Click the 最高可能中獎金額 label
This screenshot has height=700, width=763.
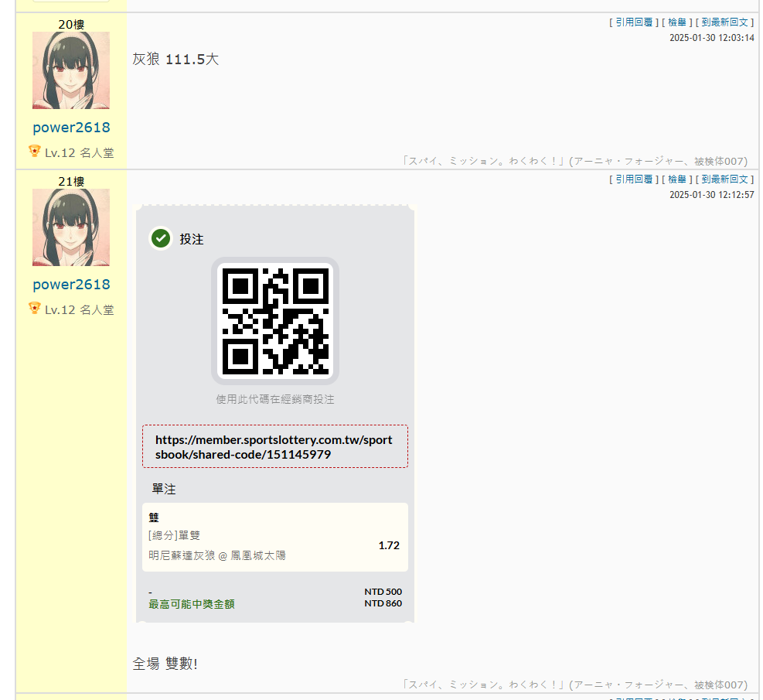coord(192,604)
